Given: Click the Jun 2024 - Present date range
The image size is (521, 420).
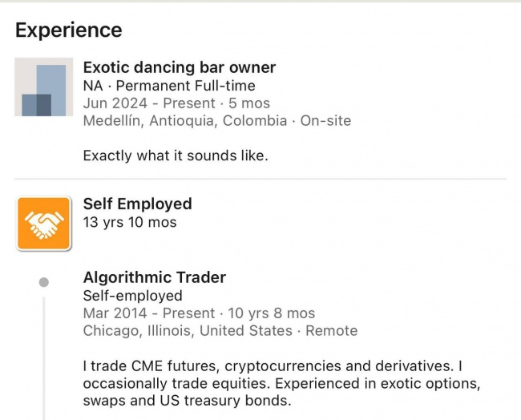Looking at the screenshot, I should click(x=149, y=103).
